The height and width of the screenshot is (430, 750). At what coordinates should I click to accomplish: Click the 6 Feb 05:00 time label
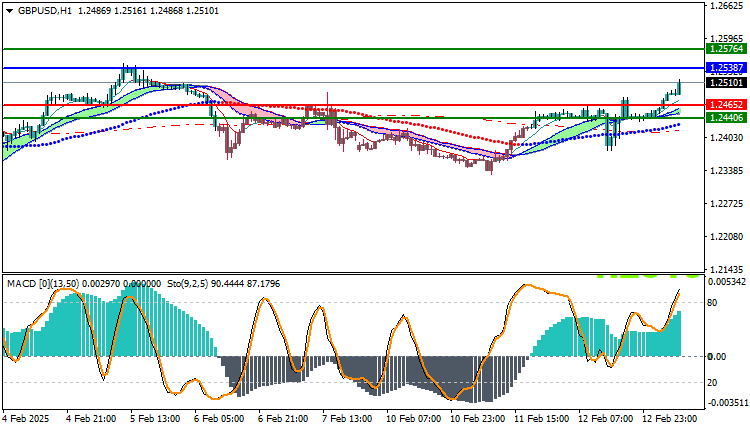(219, 419)
